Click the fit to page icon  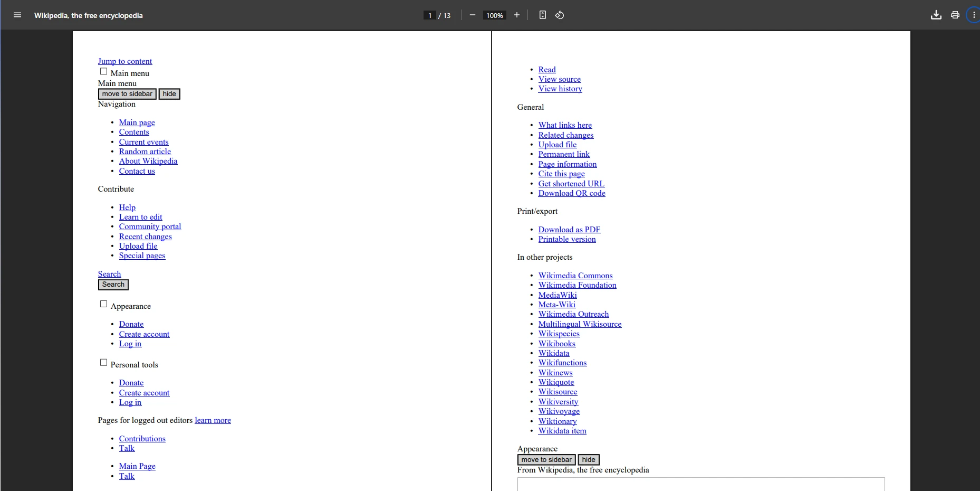tap(543, 15)
